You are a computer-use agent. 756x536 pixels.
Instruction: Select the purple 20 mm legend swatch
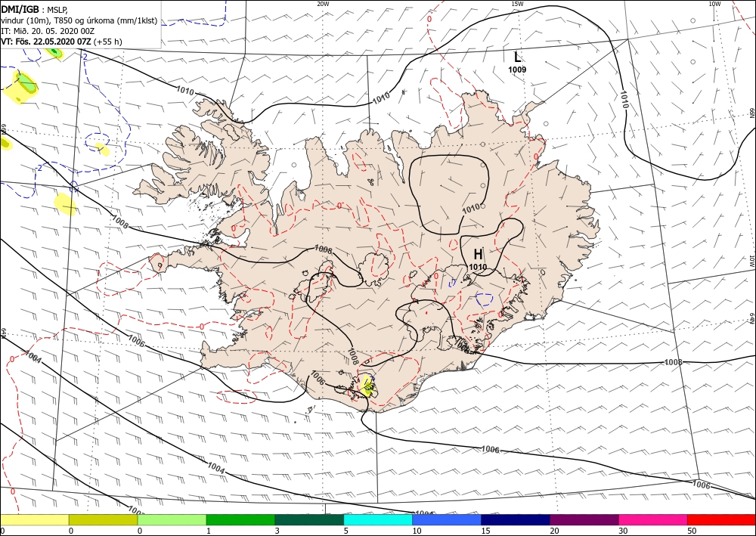coord(584,519)
